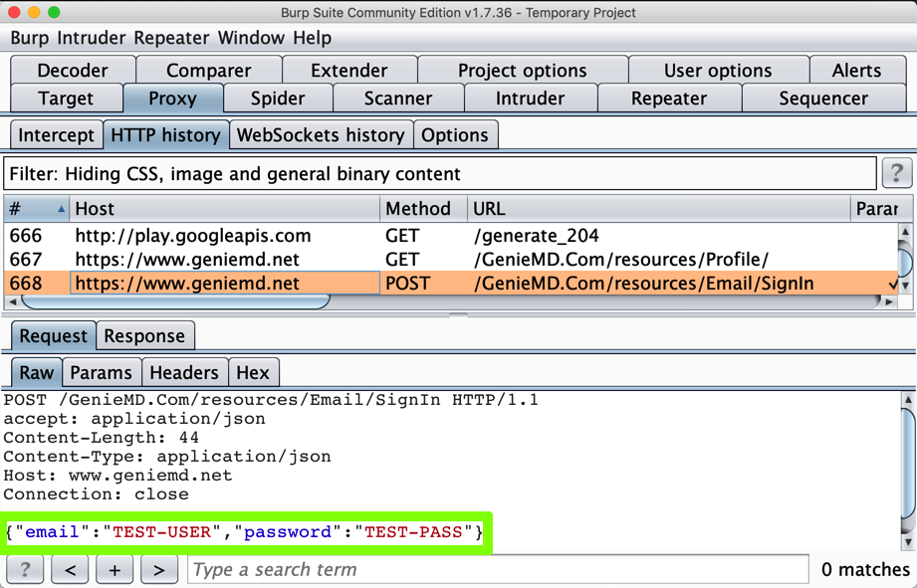The width and height of the screenshot is (917, 588).
Task: Click the Content-Length: 44 header line
Action: pyautogui.click(x=102, y=437)
